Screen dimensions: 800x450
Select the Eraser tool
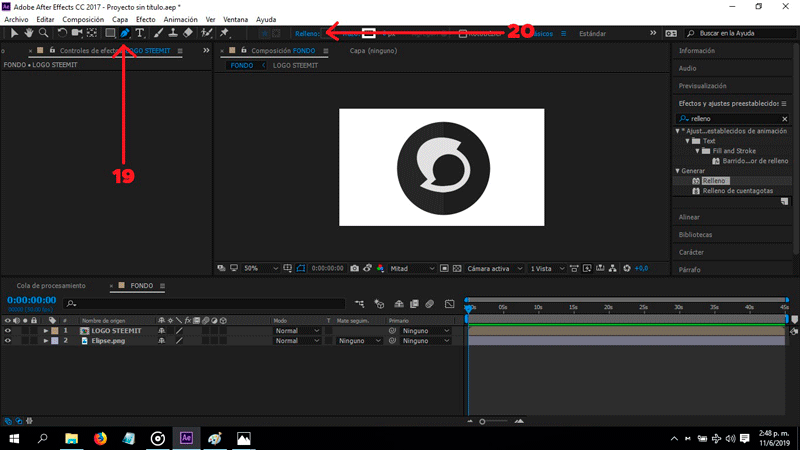pyautogui.click(x=188, y=33)
